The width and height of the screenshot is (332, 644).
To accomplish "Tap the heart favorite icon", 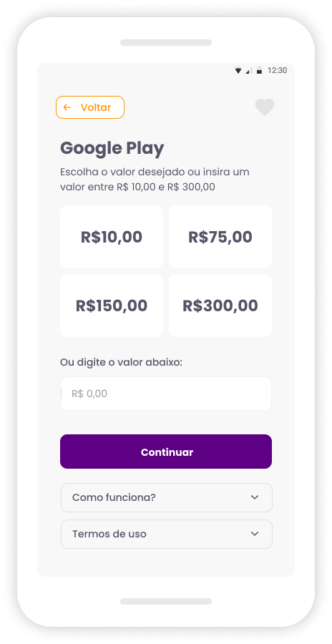I will pyautogui.click(x=265, y=107).
